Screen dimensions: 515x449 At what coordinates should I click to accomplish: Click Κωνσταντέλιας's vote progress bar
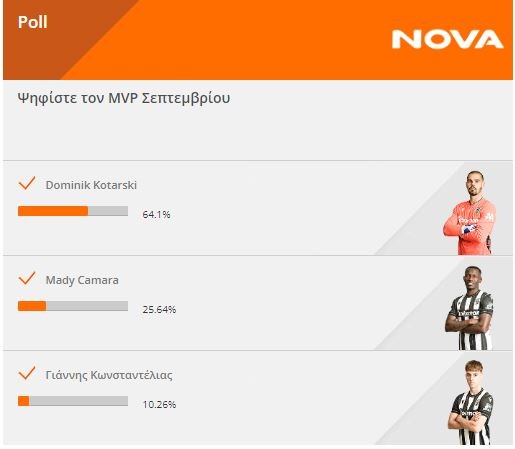click(73, 401)
